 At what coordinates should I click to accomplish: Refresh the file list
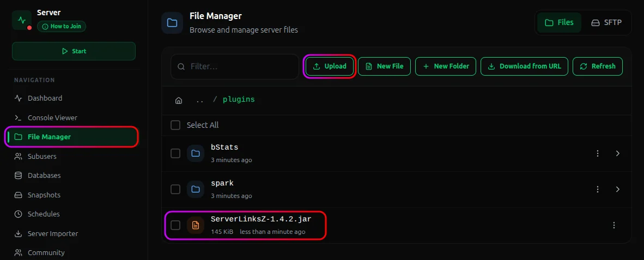coord(598,66)
